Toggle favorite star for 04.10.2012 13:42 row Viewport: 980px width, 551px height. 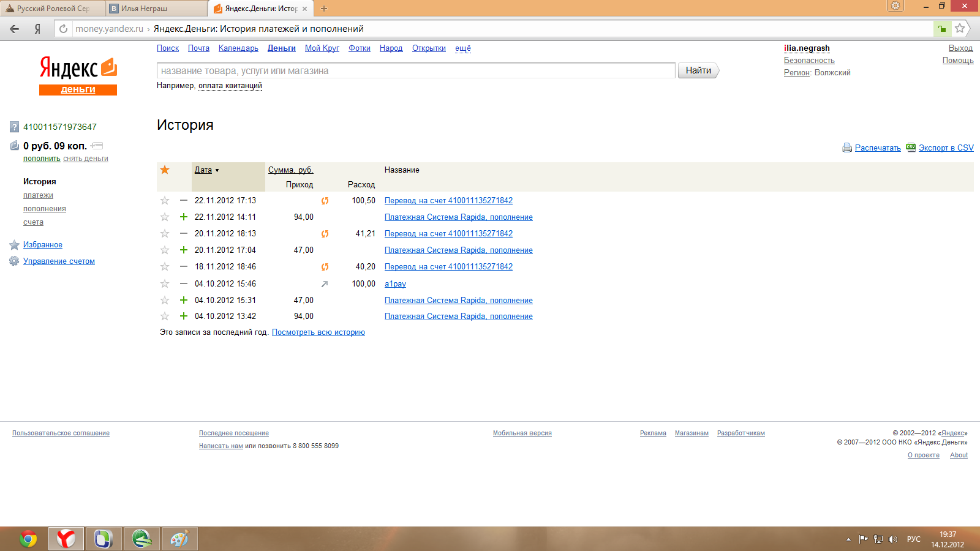pos(165,316)
